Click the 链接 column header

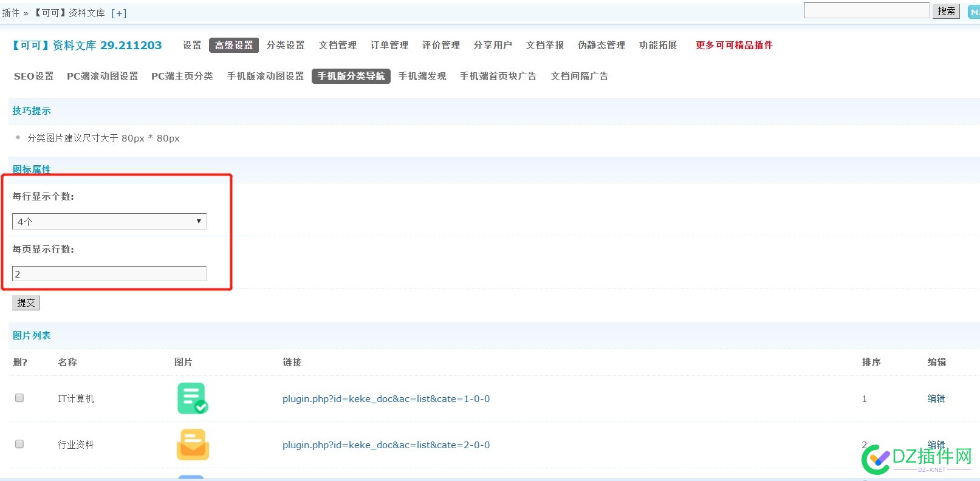[292, 363]
